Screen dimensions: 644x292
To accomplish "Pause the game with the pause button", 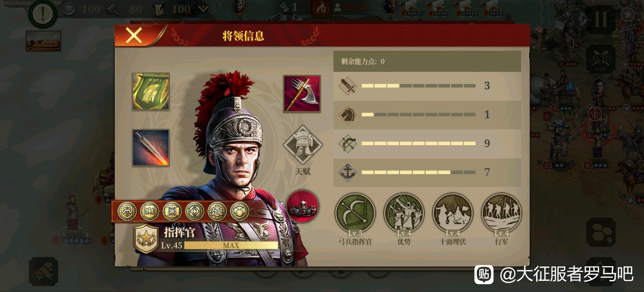I will click(601, 19).
